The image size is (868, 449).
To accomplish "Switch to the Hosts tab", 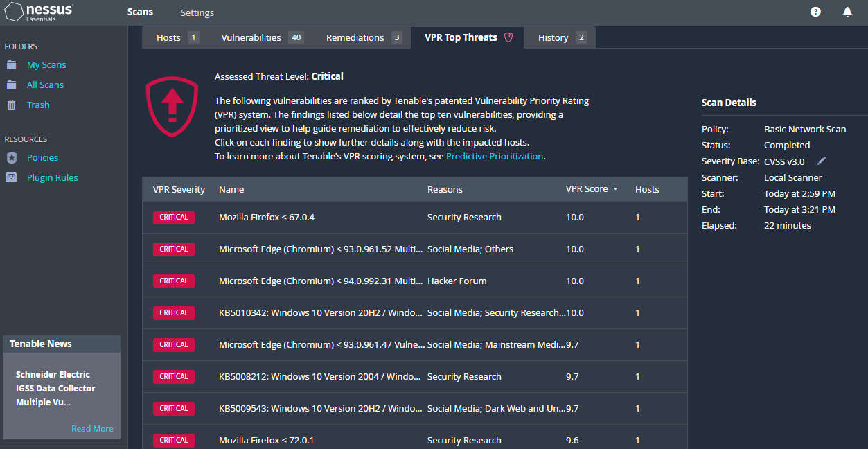I will 177,37.
